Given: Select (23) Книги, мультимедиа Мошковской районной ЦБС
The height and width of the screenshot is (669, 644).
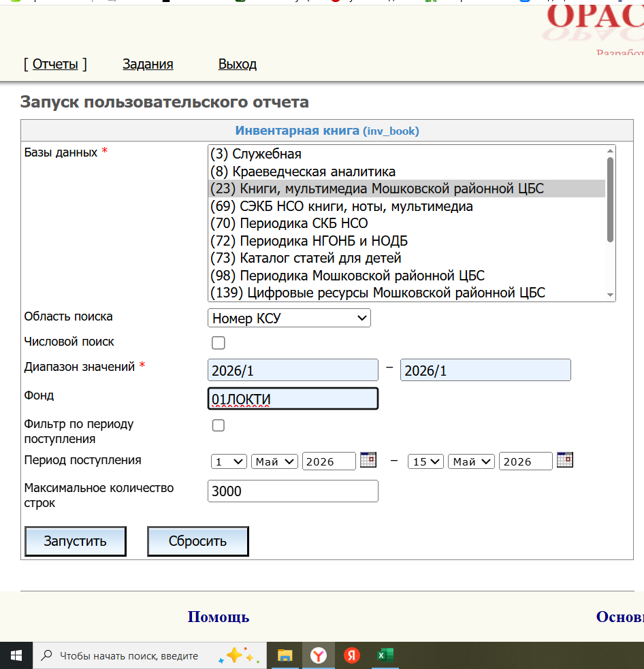Looking at the screenshot, I should [407, 189].
